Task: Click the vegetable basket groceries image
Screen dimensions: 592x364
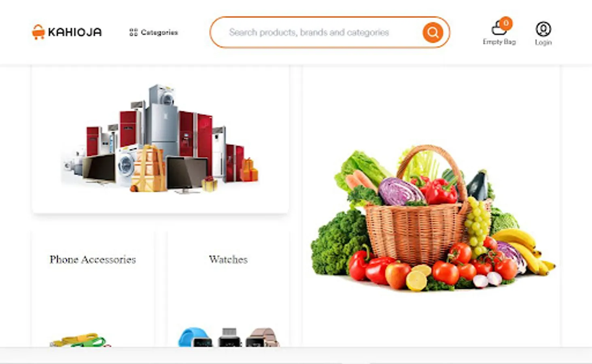Action: tap(432, 218)
